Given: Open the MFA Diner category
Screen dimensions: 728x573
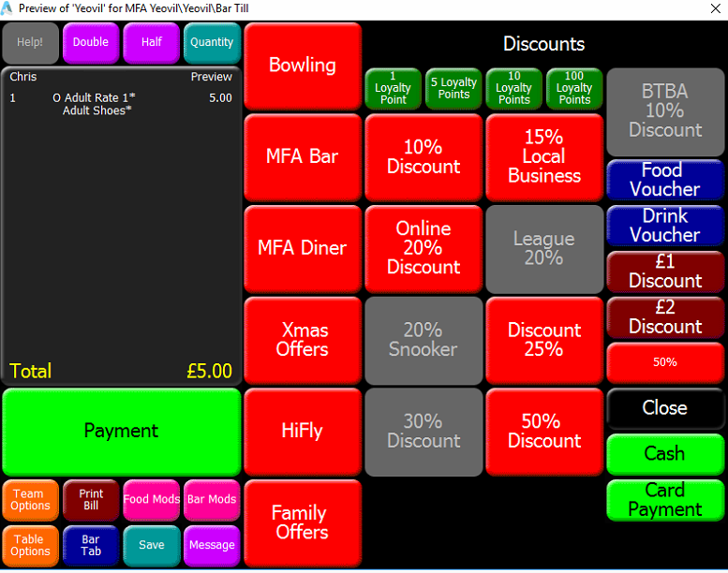Looking at the screenshot, I should pyautogui.click(x=303, y=248).
